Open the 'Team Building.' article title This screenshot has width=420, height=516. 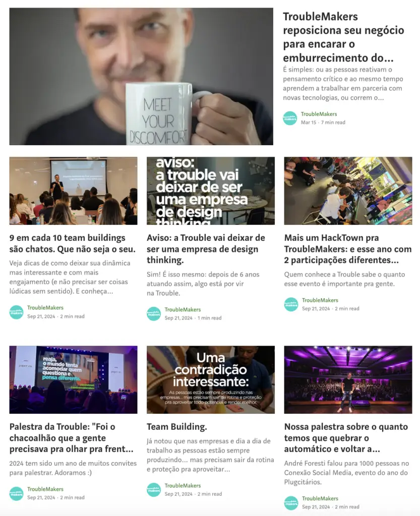click(x=177, y=426)
